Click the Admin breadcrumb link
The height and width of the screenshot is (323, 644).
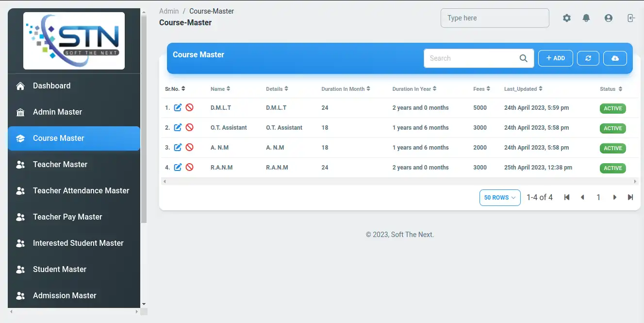click(169, 11)
